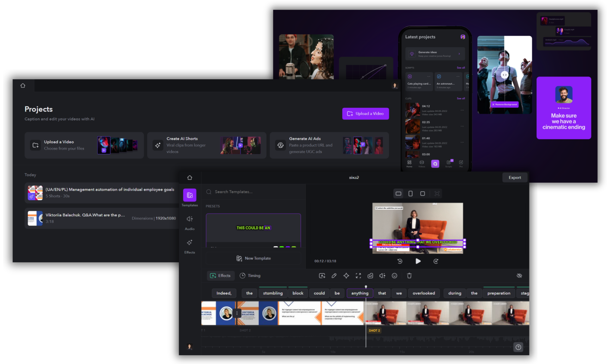Select the word 'stumbling' in the transcript
607x364 pixels.
pos(273,293)
